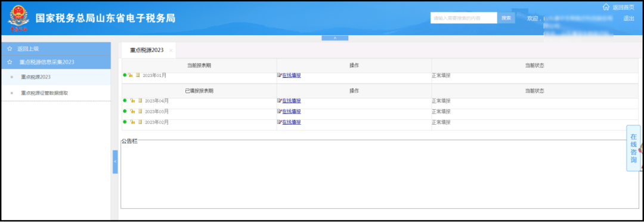Click 正常填报 status in 2023年04月 row
The image size is (644, 222).
coord(441,101)
